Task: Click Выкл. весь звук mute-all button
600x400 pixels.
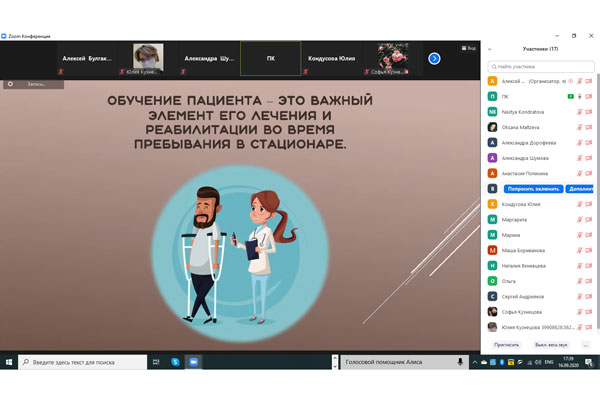Action: tap(551, 345)
